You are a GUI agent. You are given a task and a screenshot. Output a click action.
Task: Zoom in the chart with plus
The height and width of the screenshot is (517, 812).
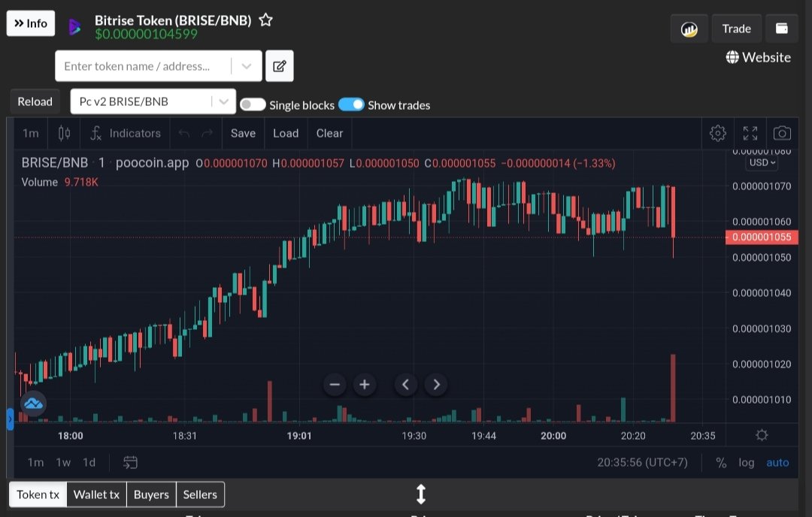point(365,385)
